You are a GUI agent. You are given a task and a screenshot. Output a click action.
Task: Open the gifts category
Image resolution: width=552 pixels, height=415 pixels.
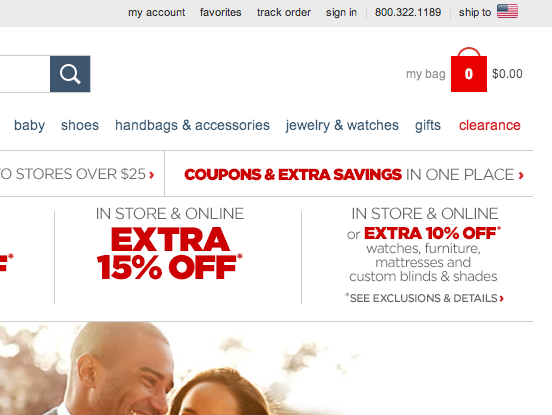[428, 126]
